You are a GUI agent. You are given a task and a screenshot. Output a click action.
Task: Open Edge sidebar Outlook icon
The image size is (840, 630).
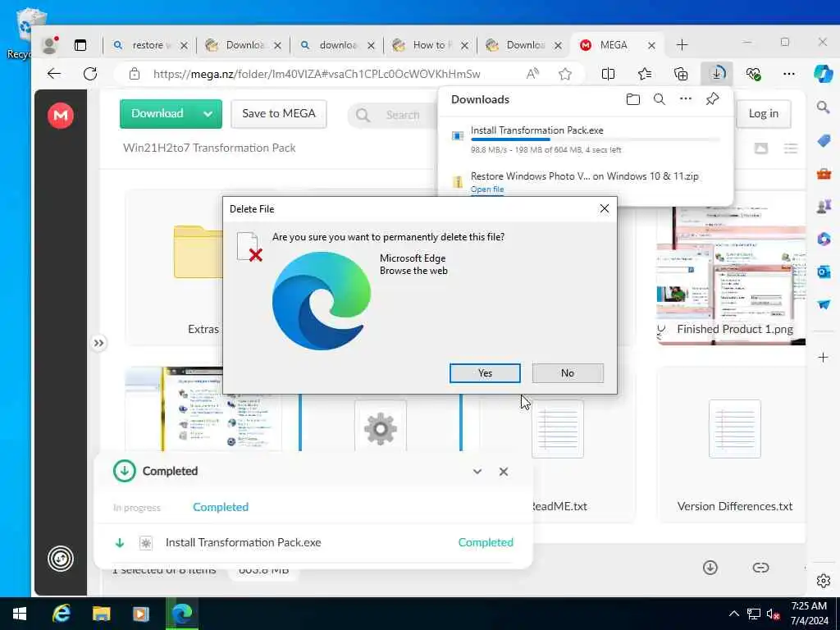tap(824, 272)
